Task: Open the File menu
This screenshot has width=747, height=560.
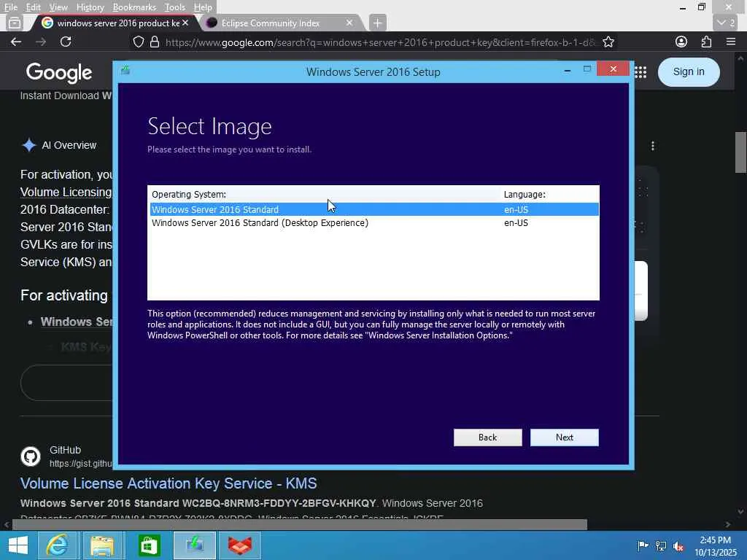Action: (x=10, y=7)
